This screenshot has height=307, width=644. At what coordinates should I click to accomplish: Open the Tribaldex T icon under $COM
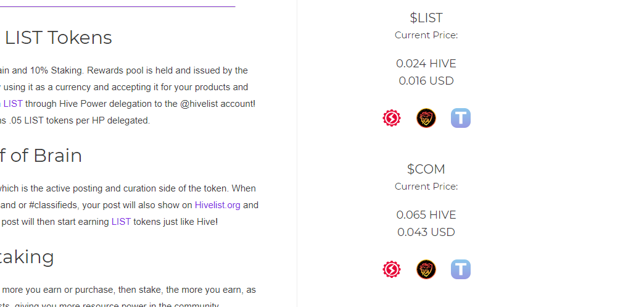(x=460, y=269)
